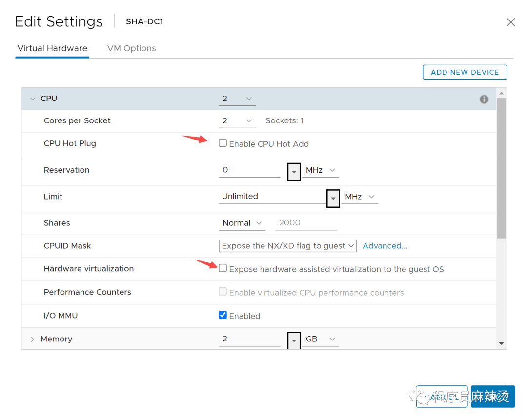Screen dimensions: 527x420
Task: Open the Limit value dropdown arrow
Action: (333, 198)
